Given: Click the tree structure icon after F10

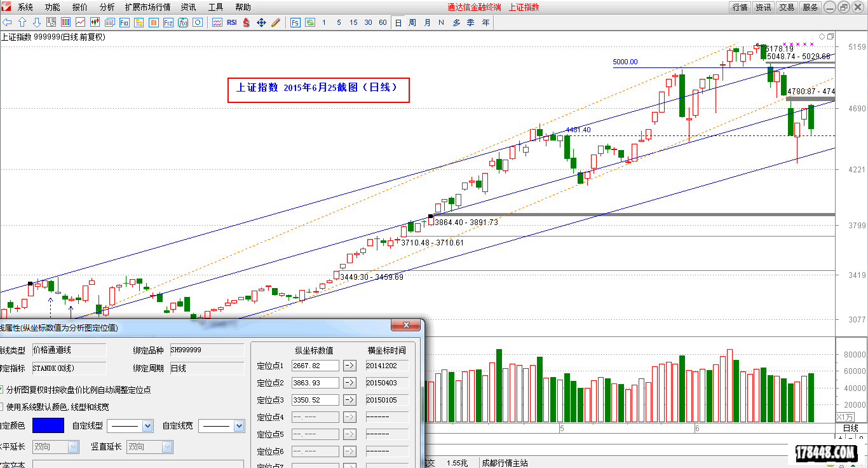Looking at the screenshot, I should (x=139, y=22).
